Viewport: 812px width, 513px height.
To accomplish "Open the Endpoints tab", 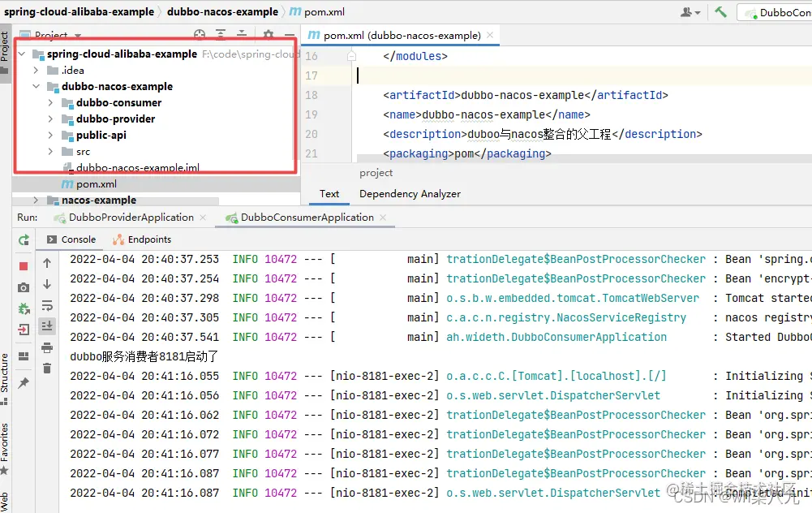I will pyautogui.click(x=142, y=239).
